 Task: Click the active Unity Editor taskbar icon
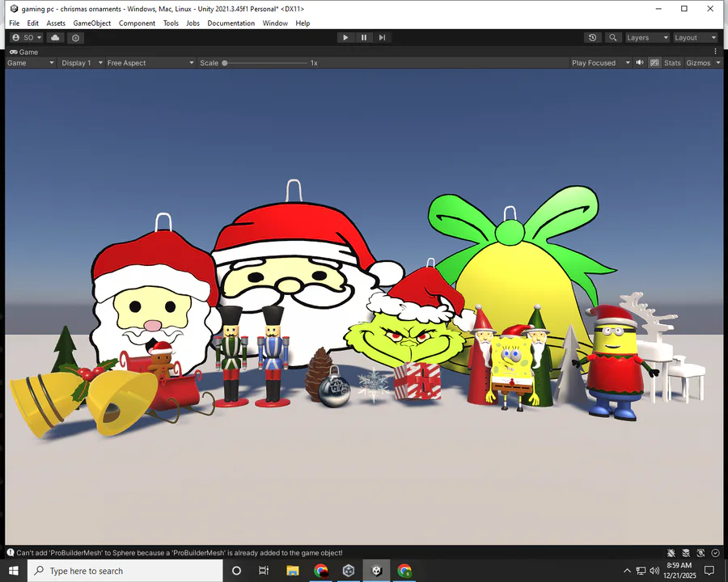coord(376,571)
